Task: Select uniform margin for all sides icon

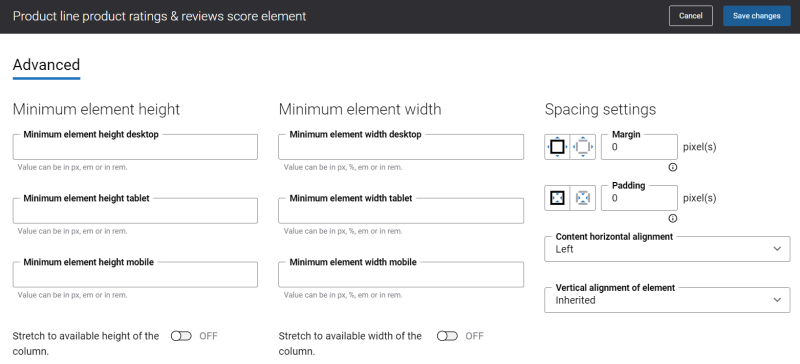Action: tap(557, 147)
